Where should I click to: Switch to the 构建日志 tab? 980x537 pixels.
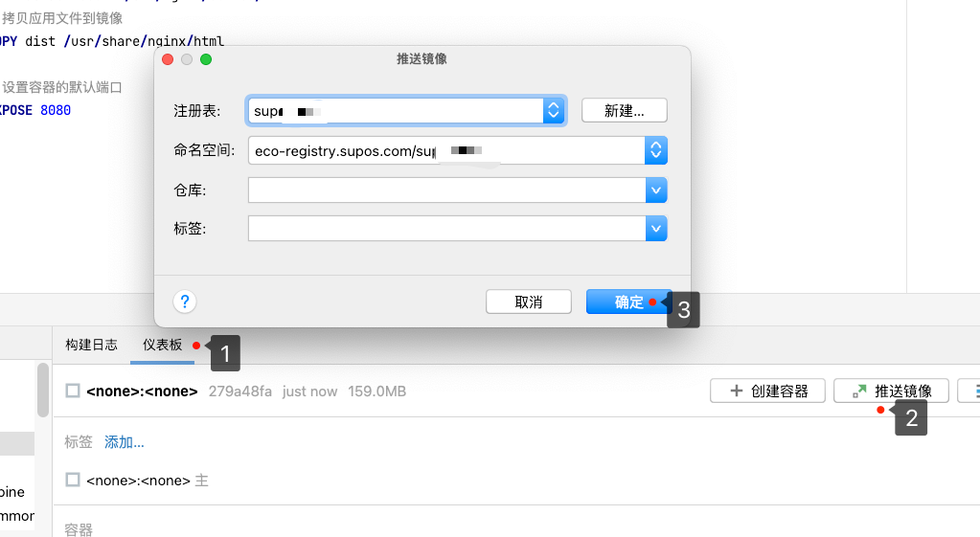pyautogui.click(x=91, y=345)
